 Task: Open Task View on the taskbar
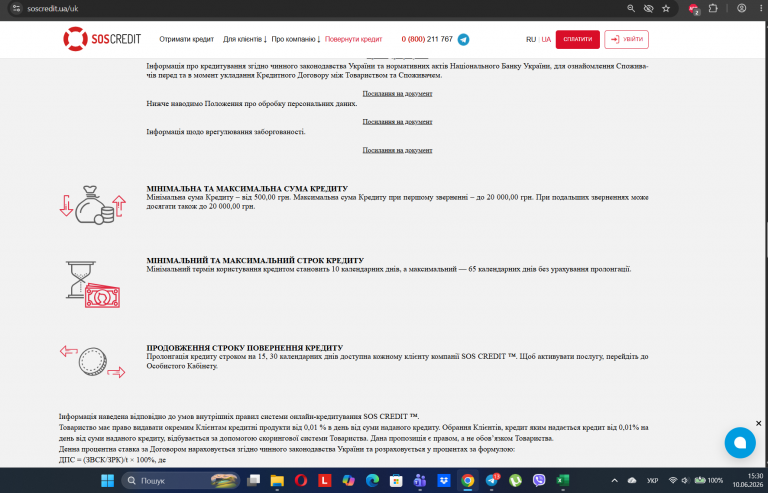pyautogui.click(x=253, y=480)
